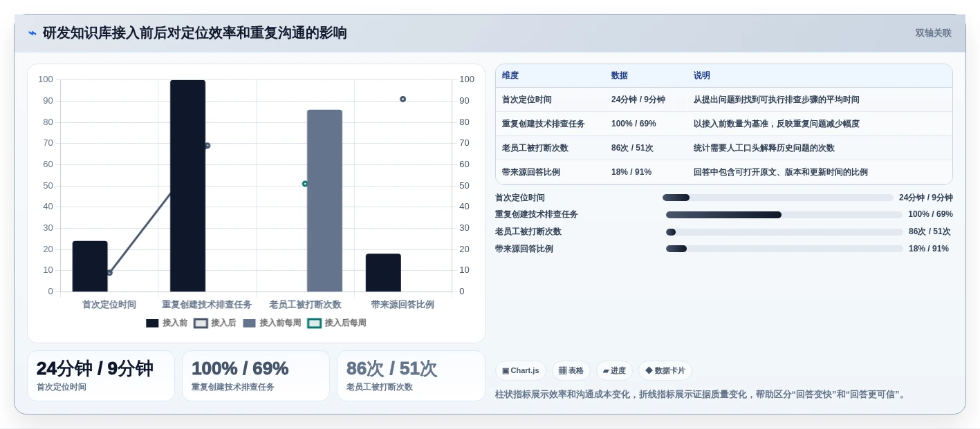980x429 pixels.
Task: Click the 首次定位时间 progress bar
Action: (778, 198)
